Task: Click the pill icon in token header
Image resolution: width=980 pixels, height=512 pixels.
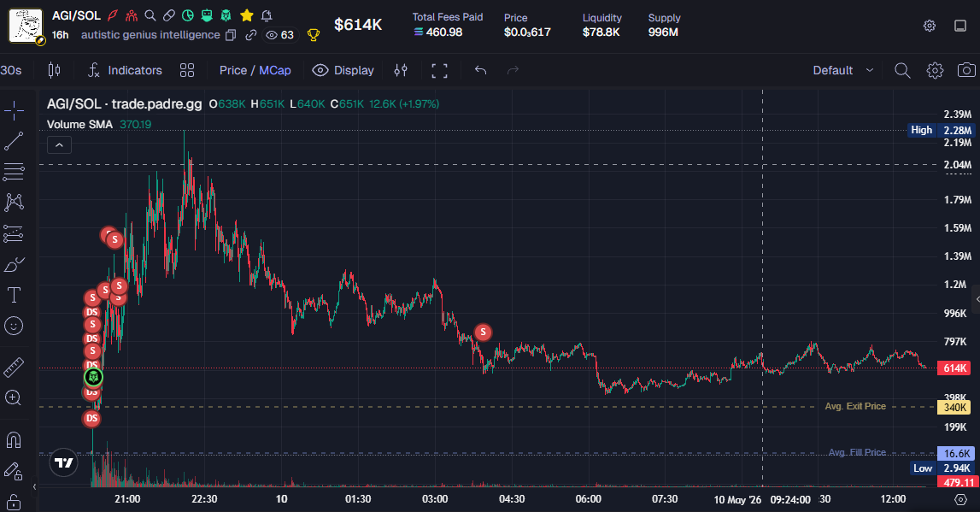Action: click(169, 15)
